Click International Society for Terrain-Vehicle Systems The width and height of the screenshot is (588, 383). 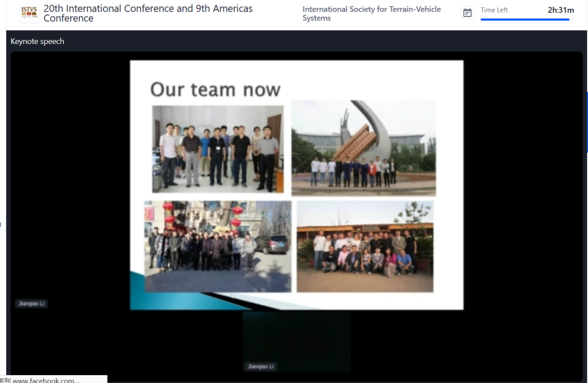pyautogui.click(x=372, y=13)
